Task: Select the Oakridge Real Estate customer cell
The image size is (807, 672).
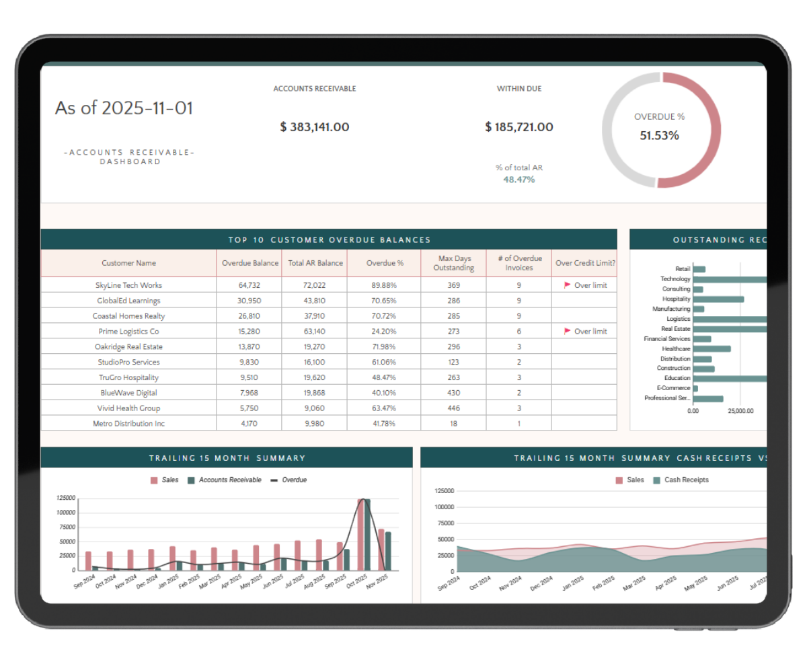Action: (x=128, y=346)
